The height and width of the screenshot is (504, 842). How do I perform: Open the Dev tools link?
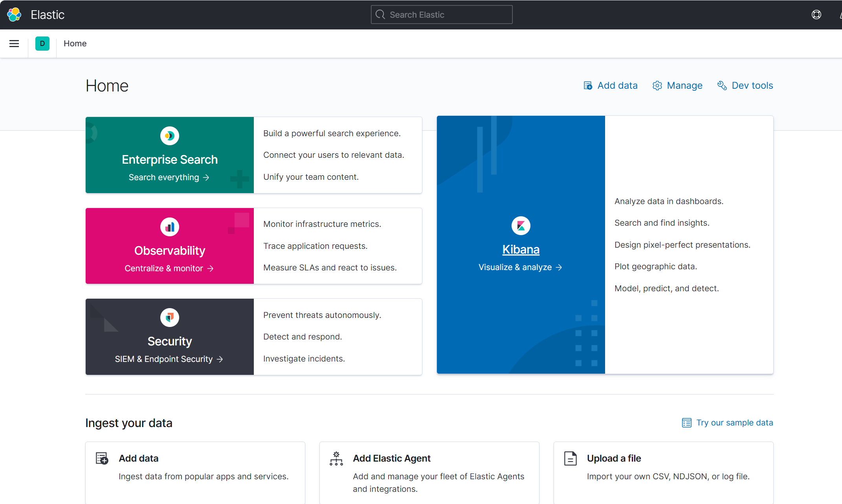(752, 86)
